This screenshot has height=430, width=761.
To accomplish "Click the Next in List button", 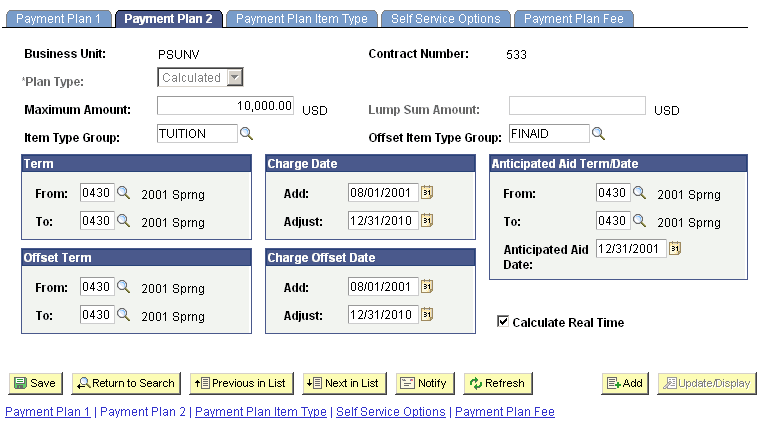I will [x=344, y=383].
